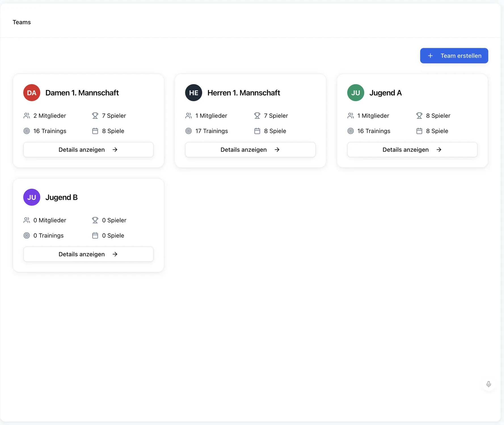Click the Teams page heading
This screenshot has width=504, height=425.
22,22
